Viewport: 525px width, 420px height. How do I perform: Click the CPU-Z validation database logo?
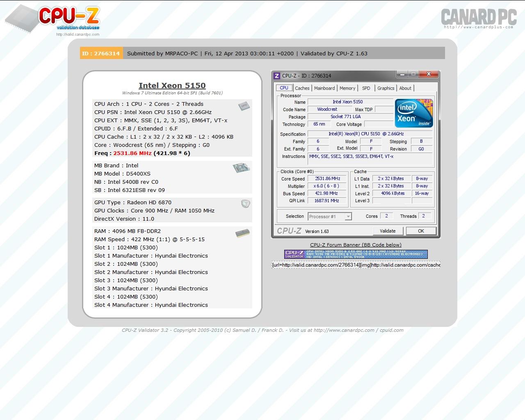pyautogui.click(x=52, y=19)
